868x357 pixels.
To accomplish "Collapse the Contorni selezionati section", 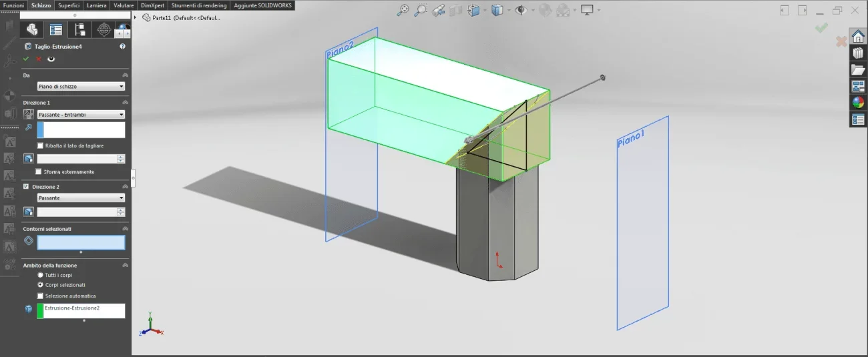I will pyautogui.click(x=125, y=229).
